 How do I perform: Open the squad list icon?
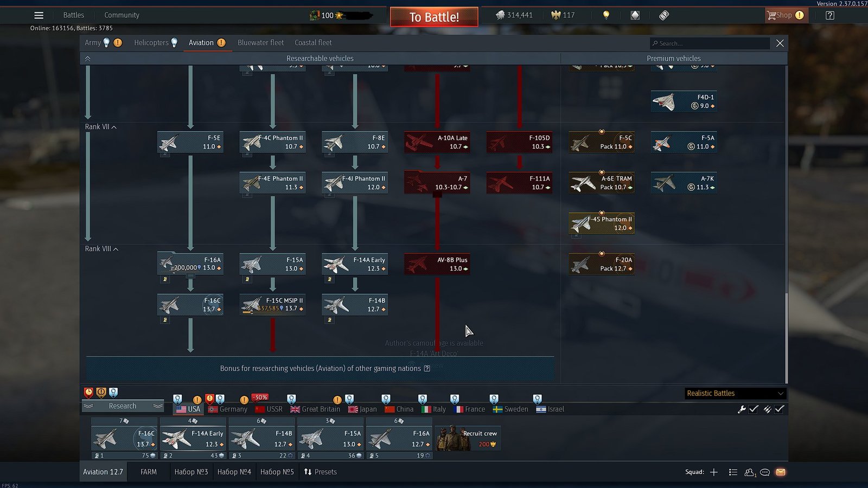click(733, 472)
